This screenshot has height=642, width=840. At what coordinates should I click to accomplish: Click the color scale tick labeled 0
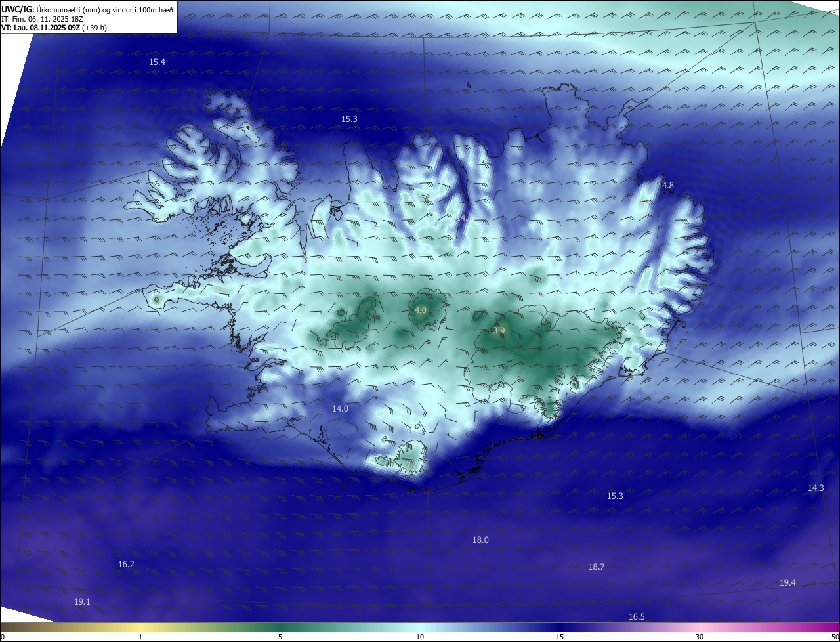pos(2,637)
